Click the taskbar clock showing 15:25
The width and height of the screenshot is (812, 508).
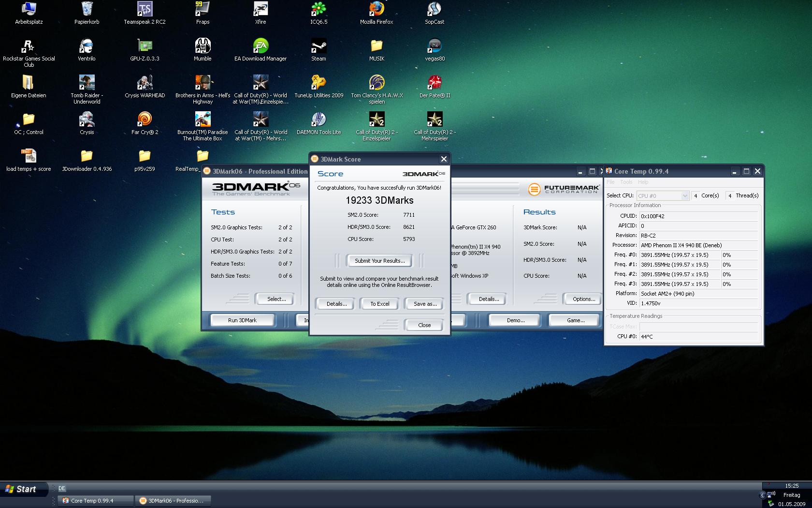click(792, 486)
